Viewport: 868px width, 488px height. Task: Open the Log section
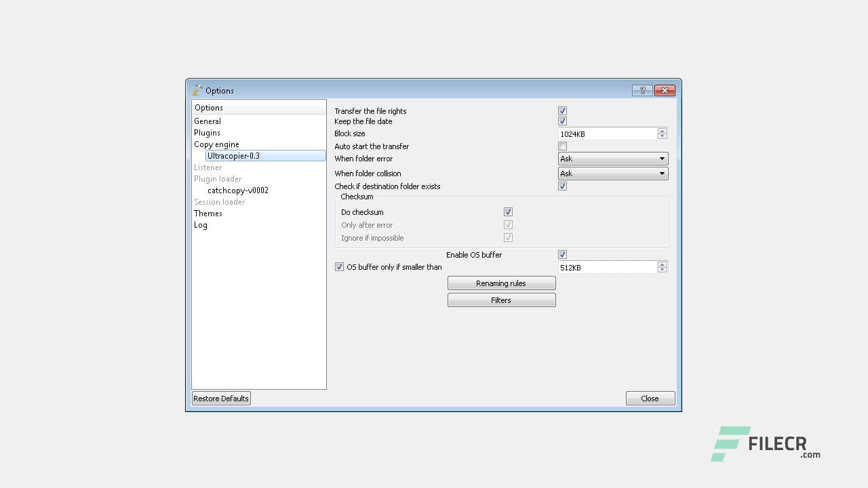pyautogui.click(x=200, y=224)
